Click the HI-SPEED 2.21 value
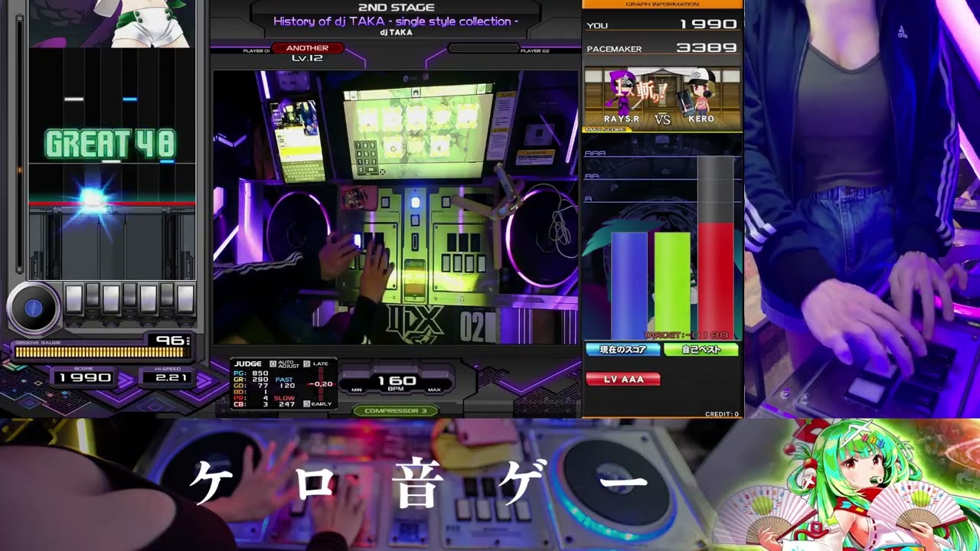The image size is (980, 551). [171, 376]
